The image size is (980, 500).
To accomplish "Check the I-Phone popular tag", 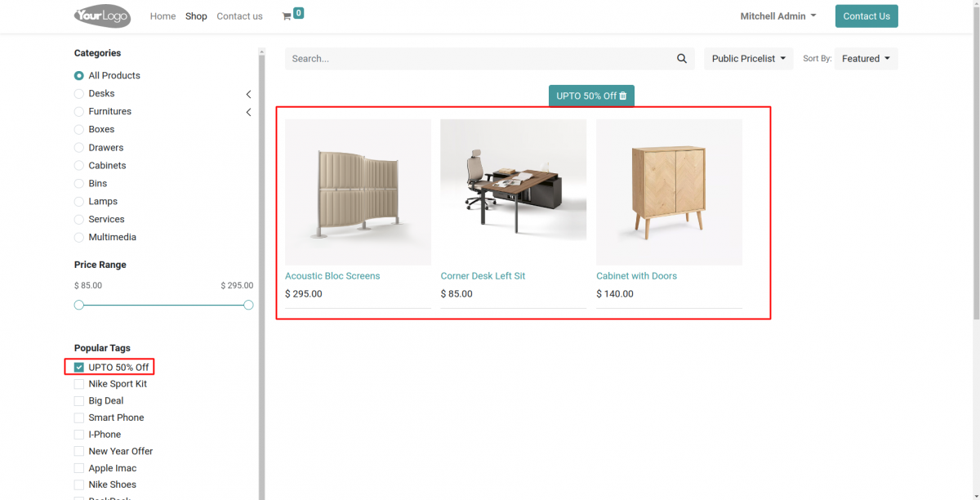I will tap(78, 434).
